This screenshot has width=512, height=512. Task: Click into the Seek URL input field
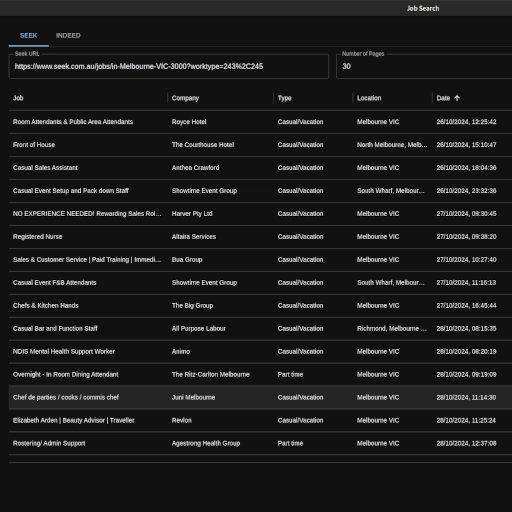coord(169,66)
